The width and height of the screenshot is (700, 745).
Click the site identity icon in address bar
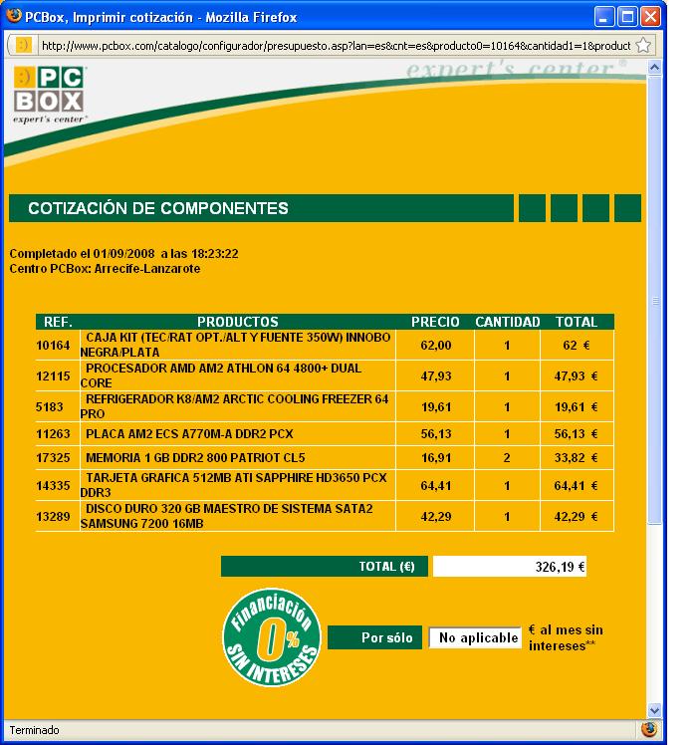23,45
